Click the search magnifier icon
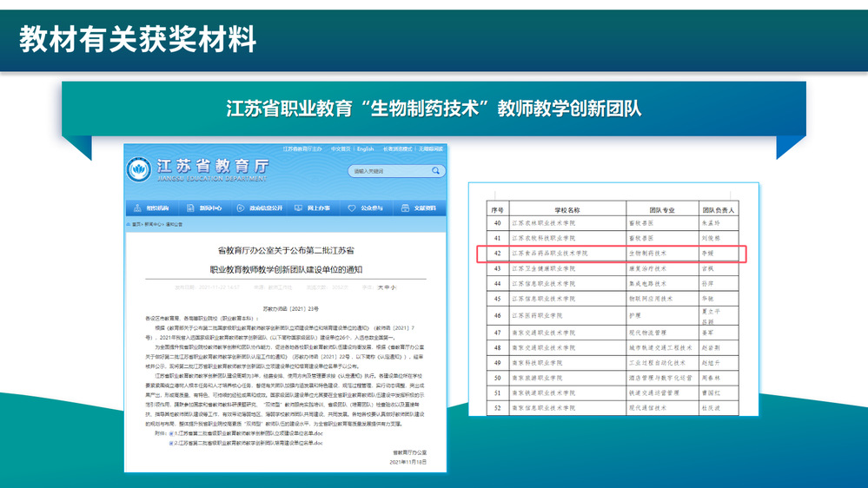This screenshot has height=488, width=868. [436, 171]
